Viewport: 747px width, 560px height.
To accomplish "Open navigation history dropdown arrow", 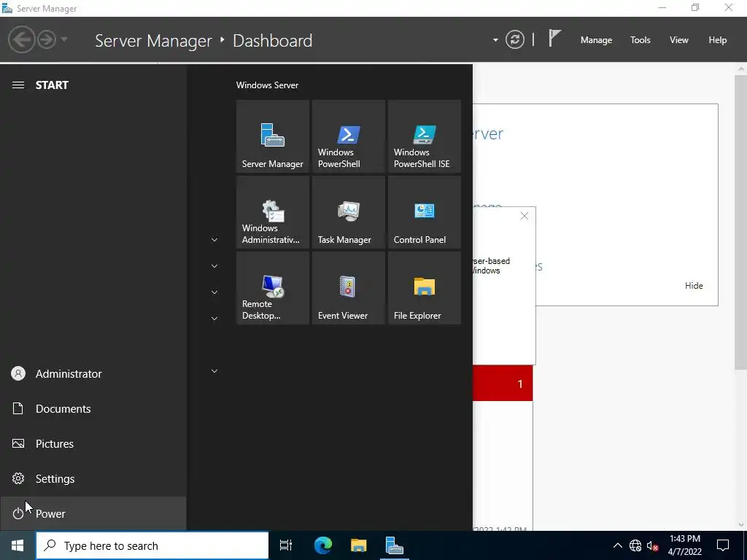I will (x=64, y=39).
